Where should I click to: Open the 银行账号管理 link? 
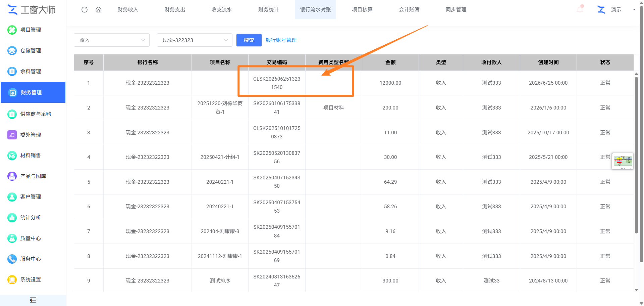281,40
